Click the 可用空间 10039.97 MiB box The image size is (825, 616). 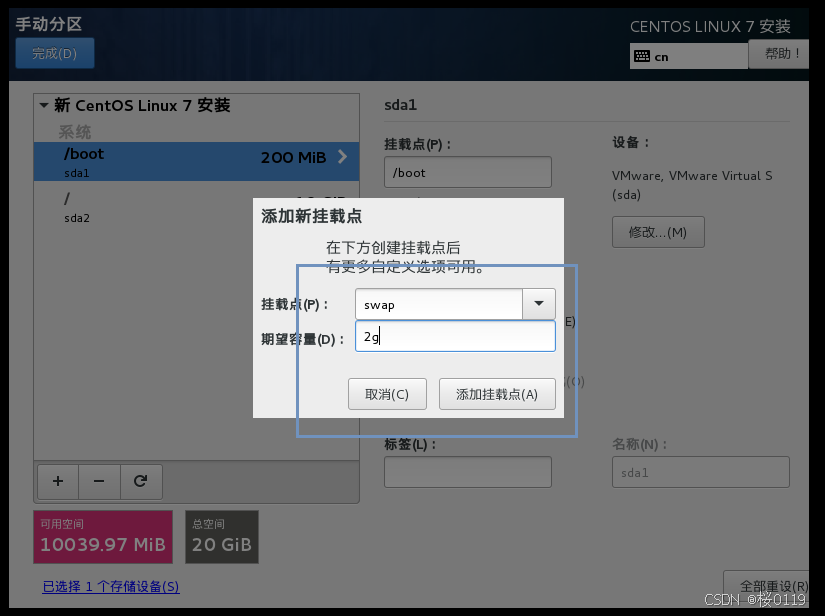click(103, 537)
